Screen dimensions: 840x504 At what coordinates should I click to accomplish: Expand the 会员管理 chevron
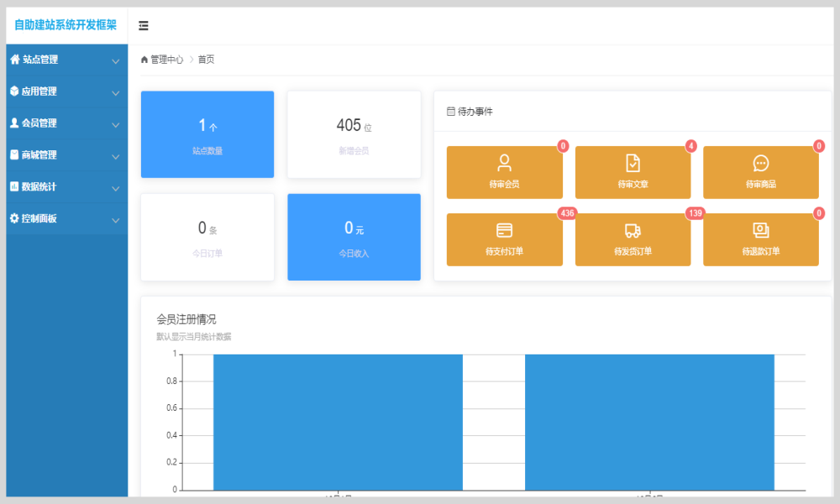click(x=115, y=125)
